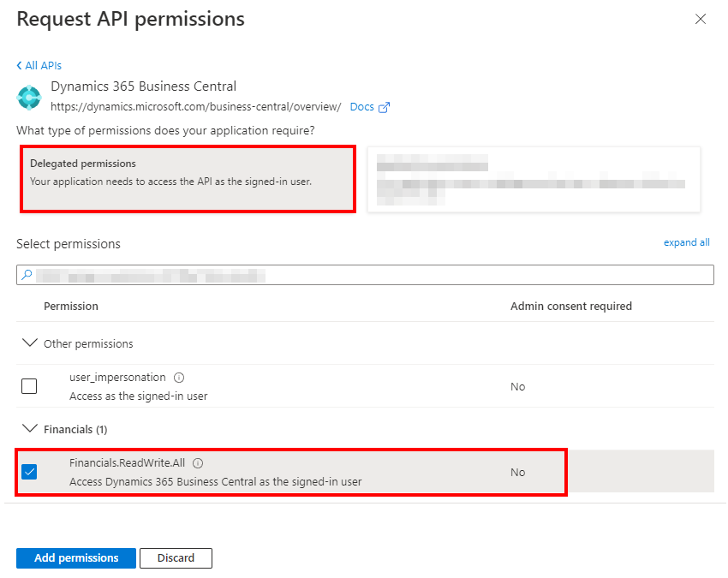Click the Admin consent required column header
Viewport: 728px width, 578px height.
(571, 306)
